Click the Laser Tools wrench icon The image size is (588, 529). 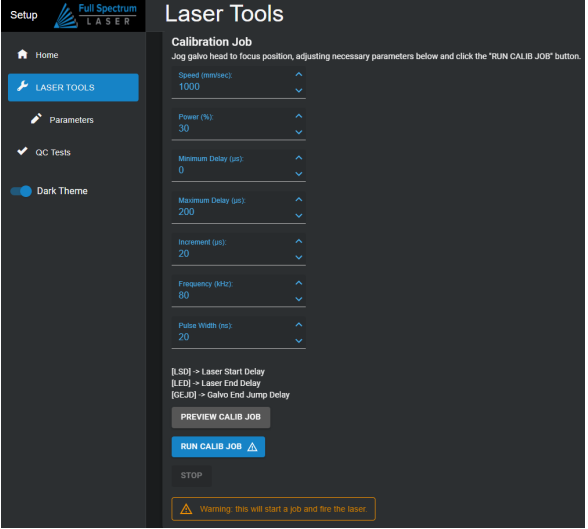click(x=22, y=86)
